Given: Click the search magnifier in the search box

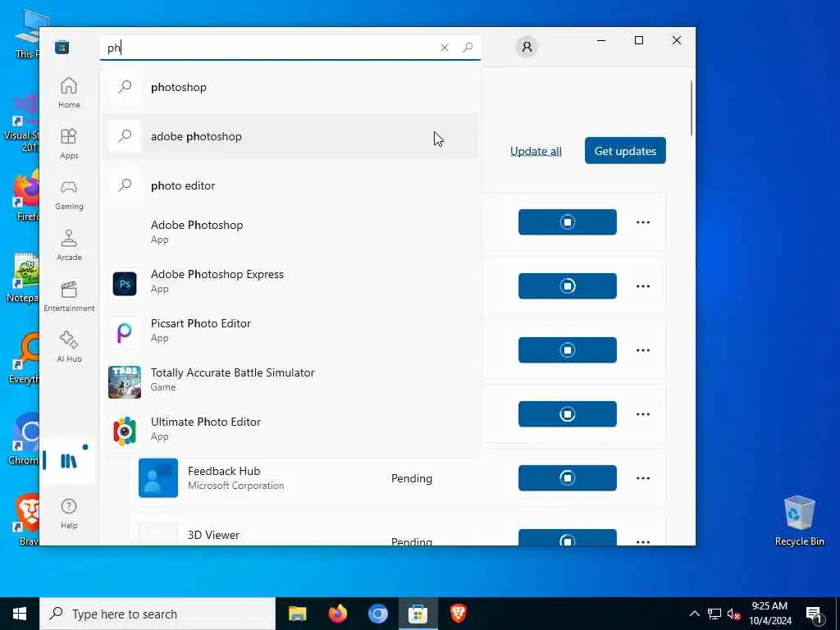Looking at the screenshot, I should (x=468, y=47).
